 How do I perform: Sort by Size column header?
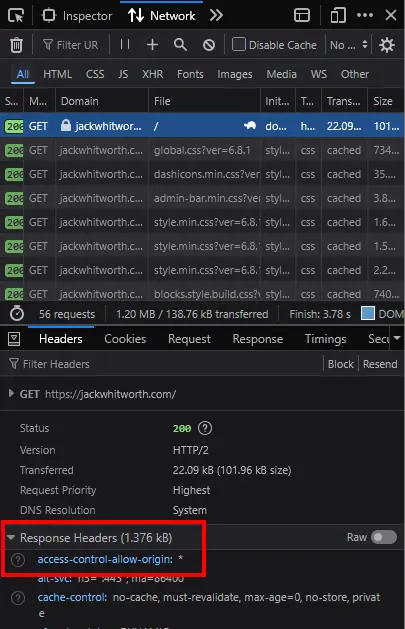(x=386, y=101)
